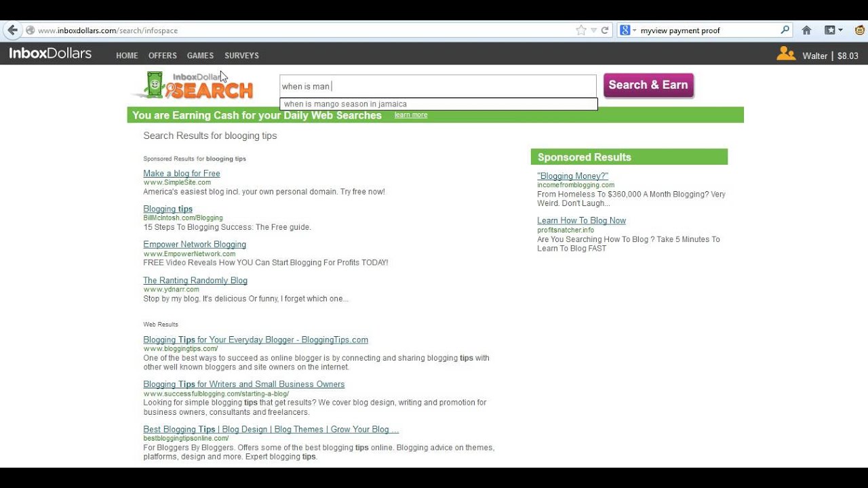Open 'Blogging Tips for Your Everyday Blogger' result
Image resolution: width=868 pixels, height=488 pixels.
coord(256,340)
